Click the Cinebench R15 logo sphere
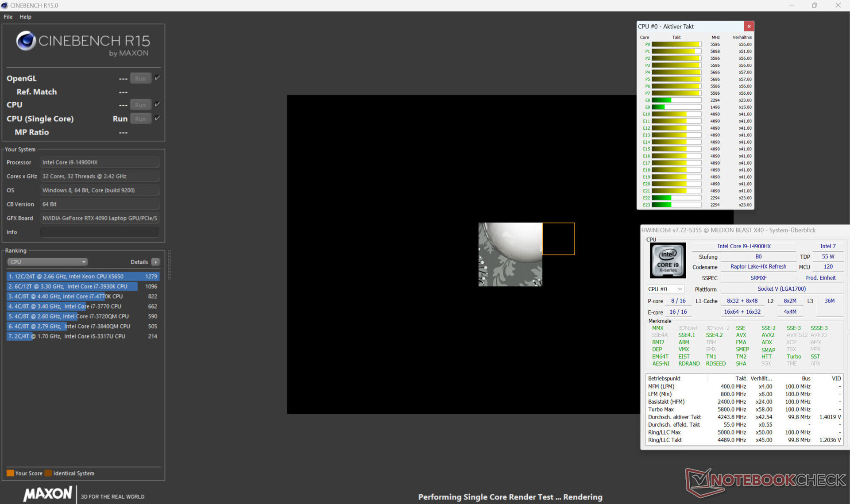Image resolution: width=850 pixels, height=504 pixels. 26,41
